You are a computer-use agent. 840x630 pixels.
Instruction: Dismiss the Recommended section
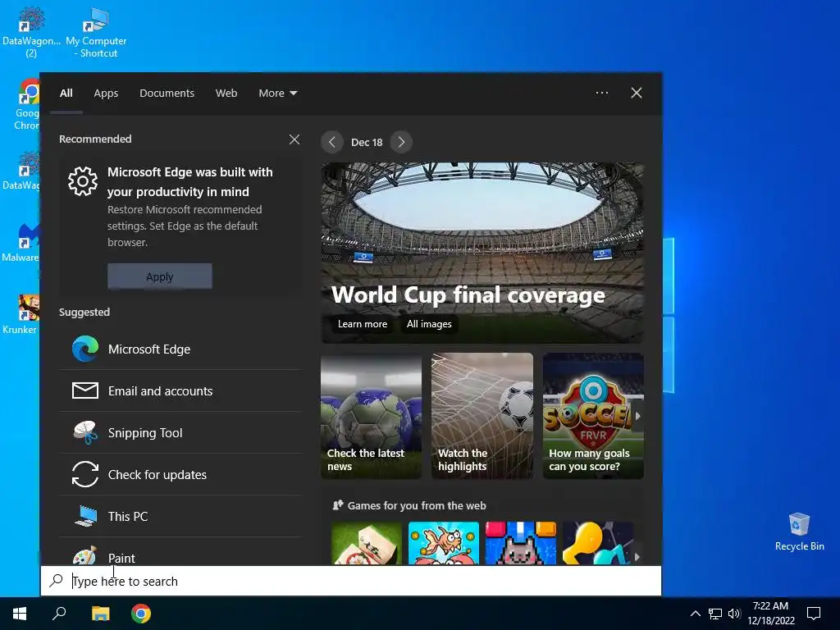(x=294, y=139)
